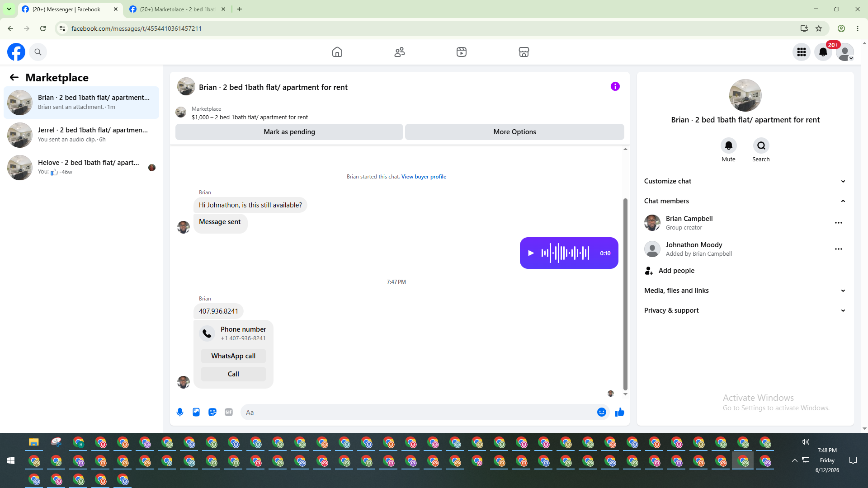The height and width of the screenshot is (488, 868).
Task: View site information icon in address bar
Action: click(x=62, y=28)
